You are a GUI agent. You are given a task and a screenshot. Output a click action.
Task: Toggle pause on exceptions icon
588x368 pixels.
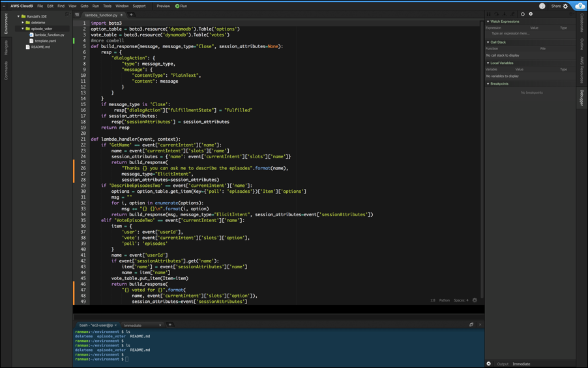(x=531, y=14)
